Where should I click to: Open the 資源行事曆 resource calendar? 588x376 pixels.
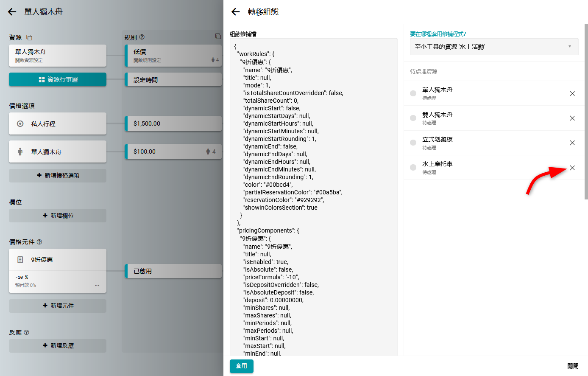[58, 79]
